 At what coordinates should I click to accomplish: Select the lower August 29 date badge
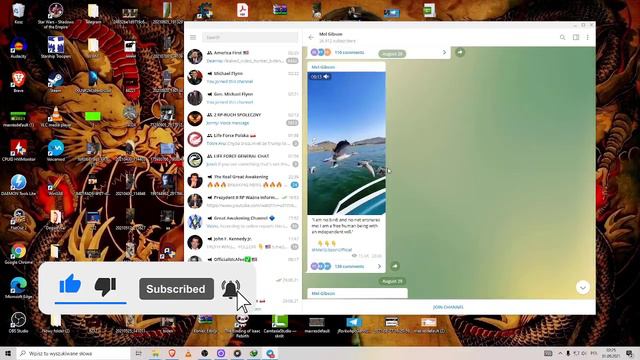click(x=392, y=281)
